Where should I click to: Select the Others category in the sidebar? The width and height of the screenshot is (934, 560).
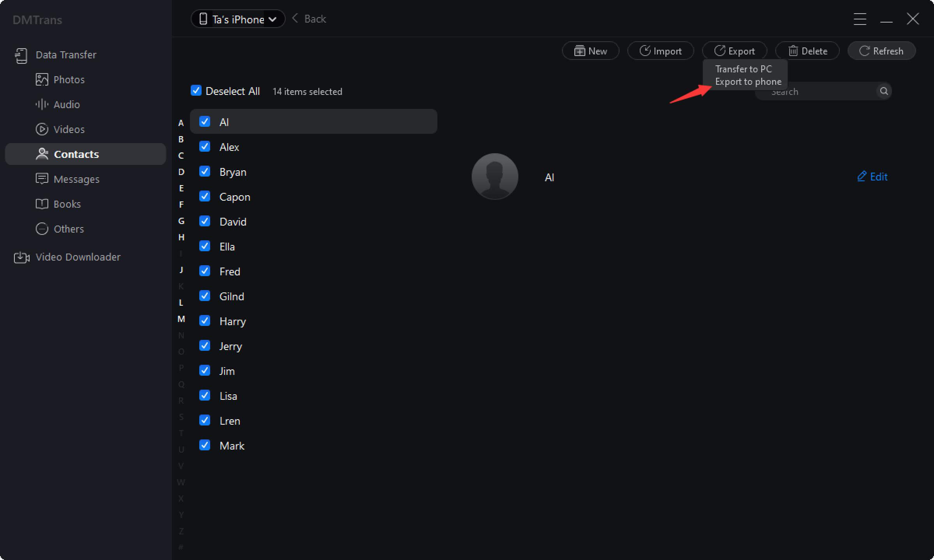pos(68,229)
